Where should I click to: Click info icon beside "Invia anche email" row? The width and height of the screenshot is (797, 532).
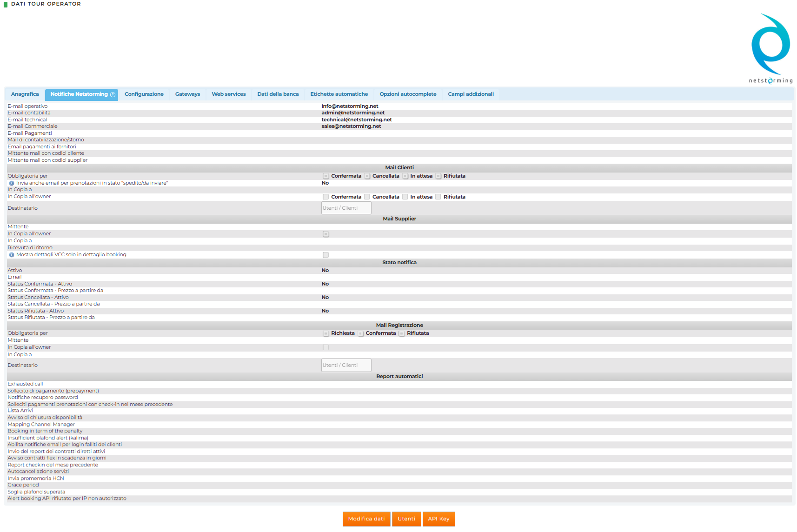pyautogui.click(x=12, y=183)
